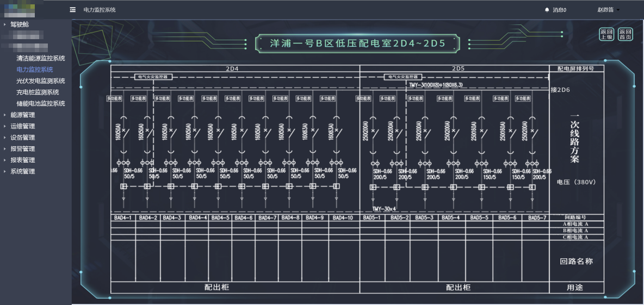Expand the 能源管理 menu

point(23,115)
